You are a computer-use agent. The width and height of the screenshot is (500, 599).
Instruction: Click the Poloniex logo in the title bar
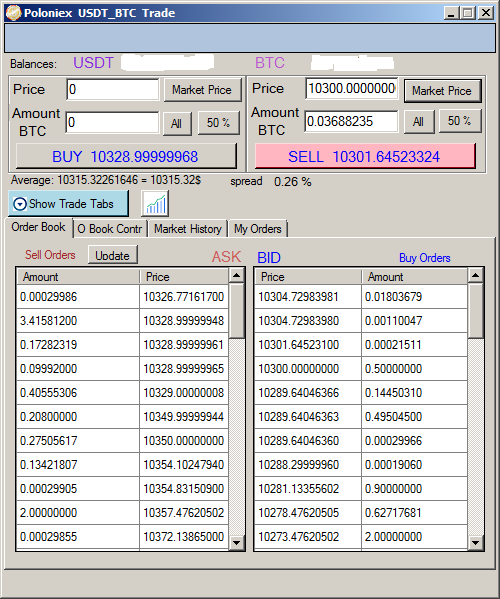click(13, 13)
